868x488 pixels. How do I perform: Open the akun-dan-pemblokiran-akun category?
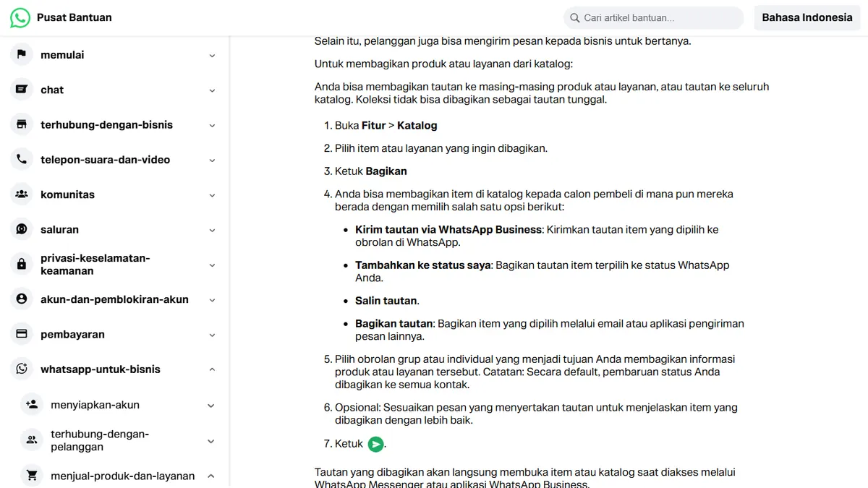click(114, 299)
